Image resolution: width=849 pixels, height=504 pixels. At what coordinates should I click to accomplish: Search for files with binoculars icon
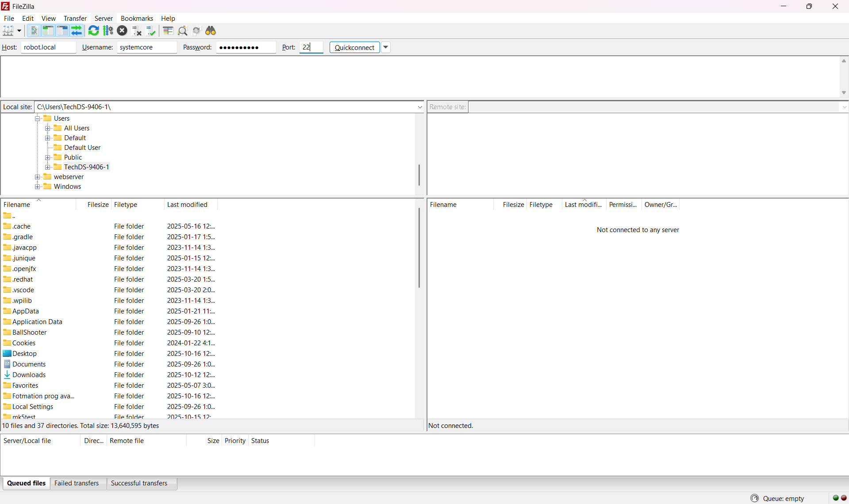click(x=211, y=31)
